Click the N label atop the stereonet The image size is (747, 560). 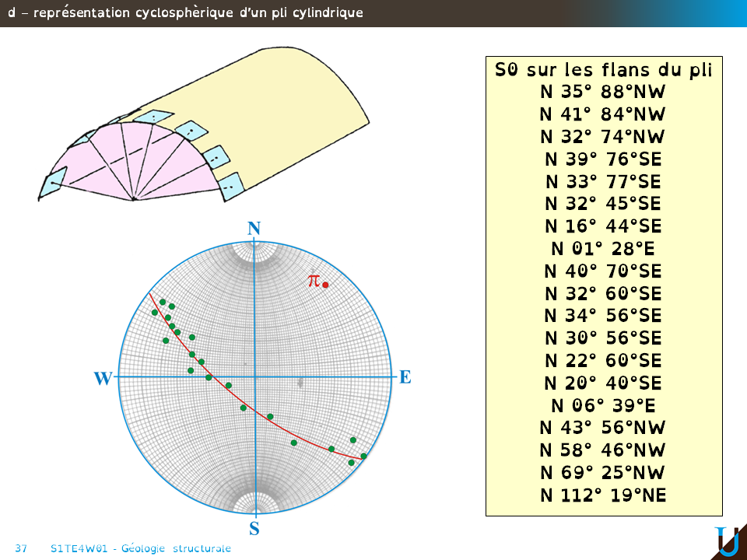tap(254, 228)
